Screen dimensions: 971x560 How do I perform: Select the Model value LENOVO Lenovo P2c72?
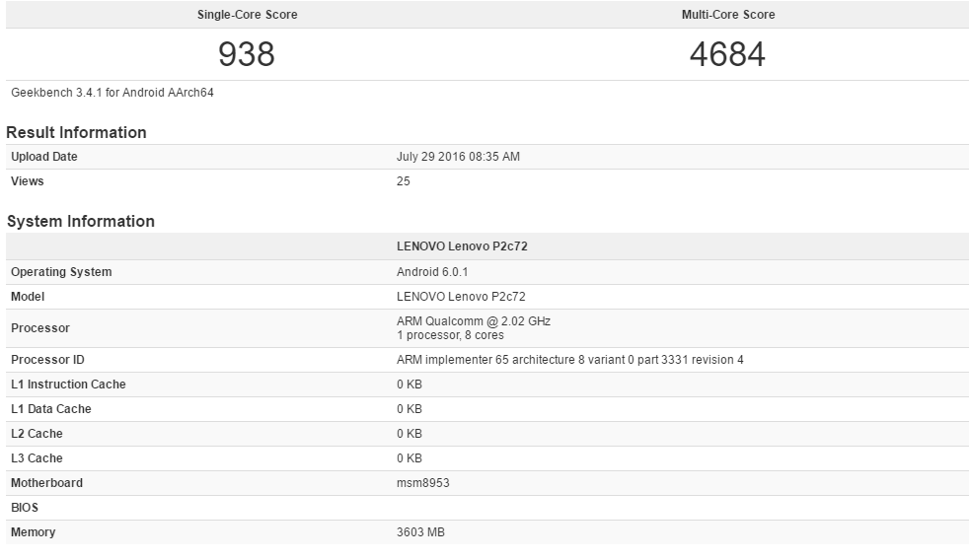pos(461,297)
